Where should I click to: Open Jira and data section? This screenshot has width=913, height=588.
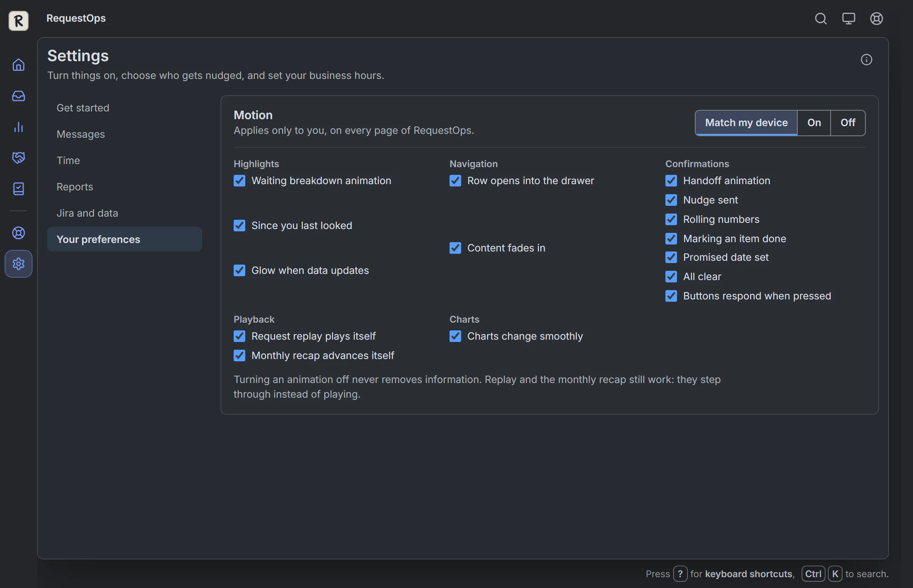125,213
